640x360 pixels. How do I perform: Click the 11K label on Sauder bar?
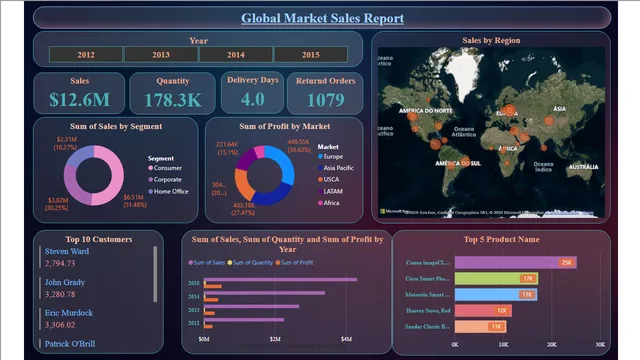496,327
